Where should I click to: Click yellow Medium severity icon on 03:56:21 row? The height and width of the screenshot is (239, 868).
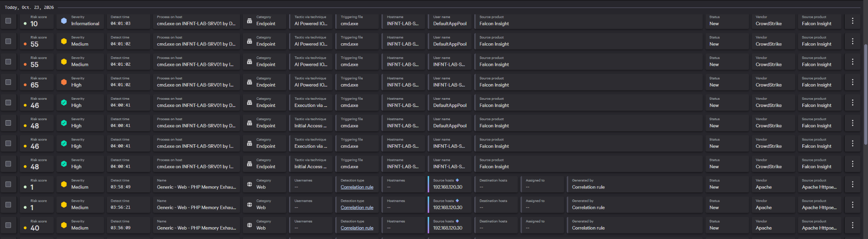pyautogui.click(x=64, y=205)
